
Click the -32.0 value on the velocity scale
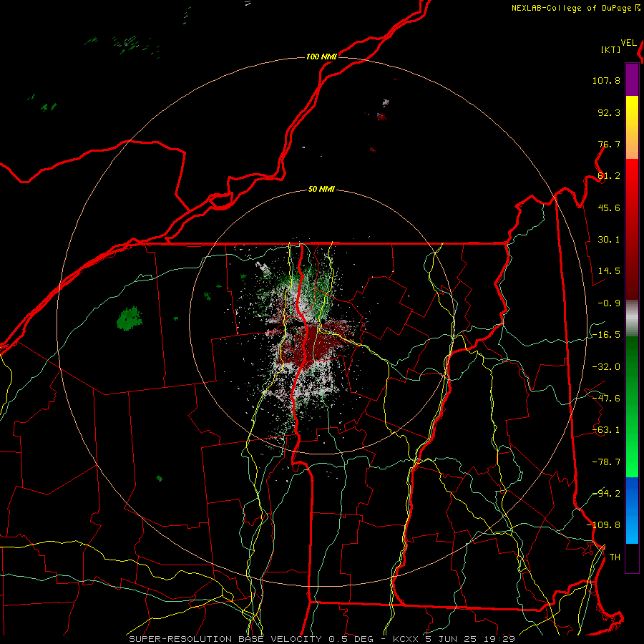coord(606,367)
